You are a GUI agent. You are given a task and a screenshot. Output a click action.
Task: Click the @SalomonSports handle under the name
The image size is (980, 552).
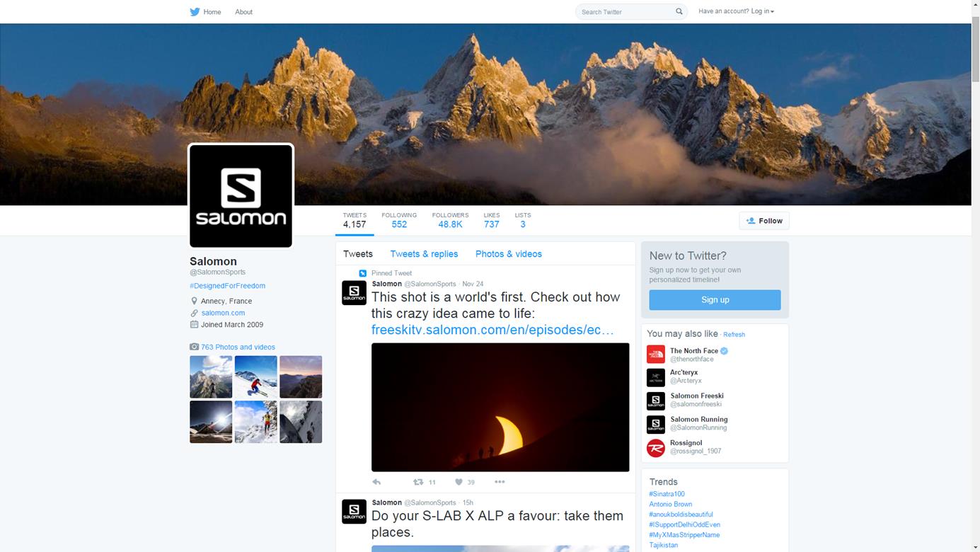(218, 272)
